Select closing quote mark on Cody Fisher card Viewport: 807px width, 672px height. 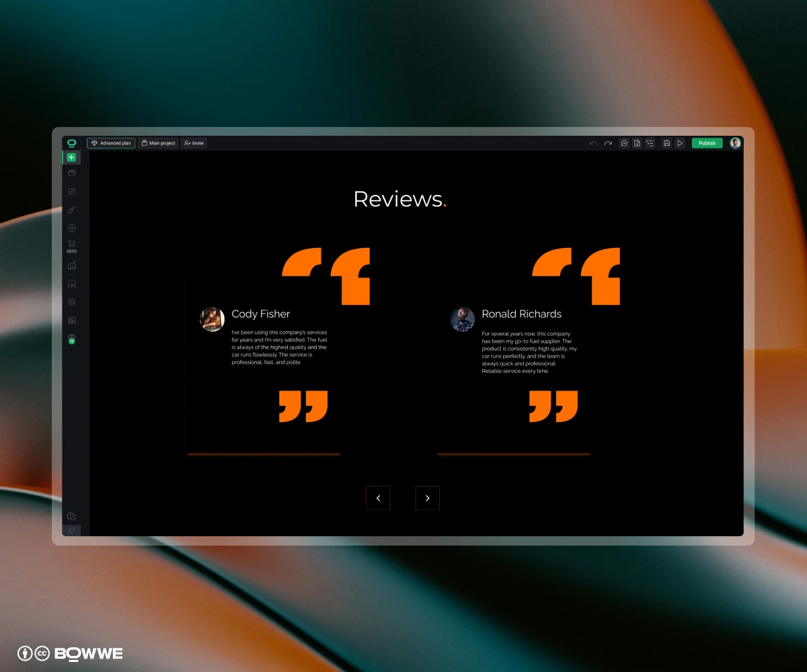(x=303, y=406)
